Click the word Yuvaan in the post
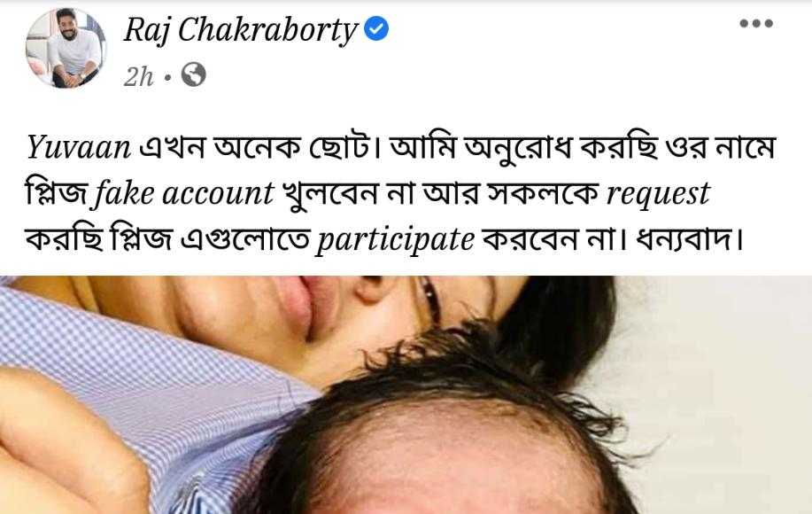Image resolution: width=812 pixels, height=514 pixels. tap(79, 147)
